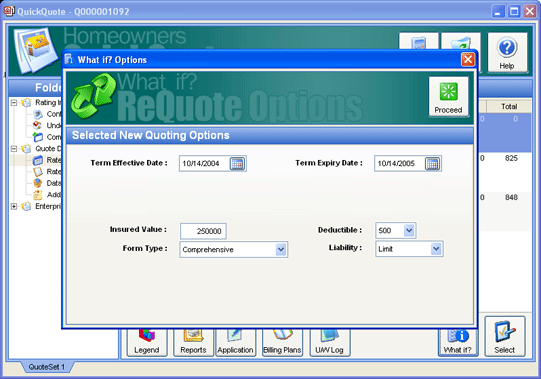Expand the Liability dropdown

point(436,249)
